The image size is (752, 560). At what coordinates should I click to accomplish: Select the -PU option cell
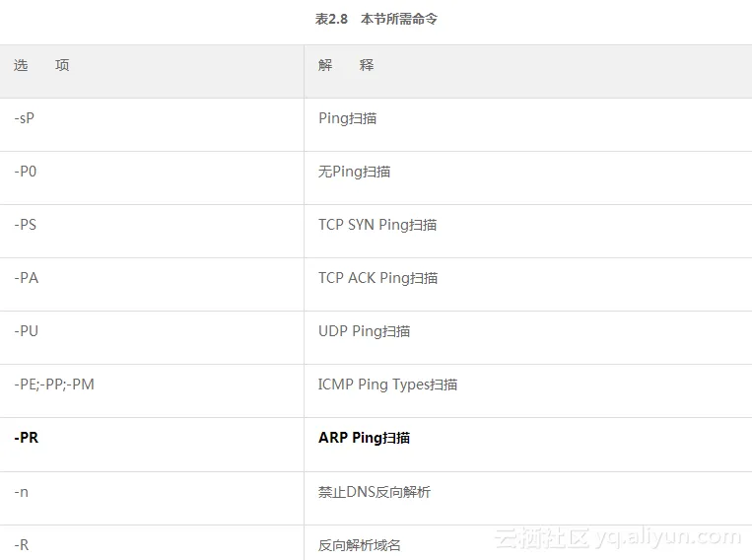click(27, 331)
